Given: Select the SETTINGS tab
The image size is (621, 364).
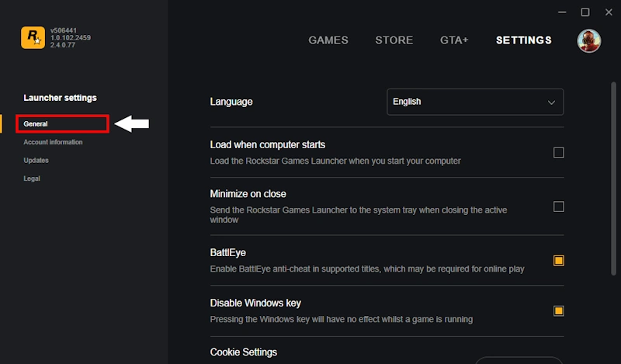Looking at the screenshot, I should (523, 40).
